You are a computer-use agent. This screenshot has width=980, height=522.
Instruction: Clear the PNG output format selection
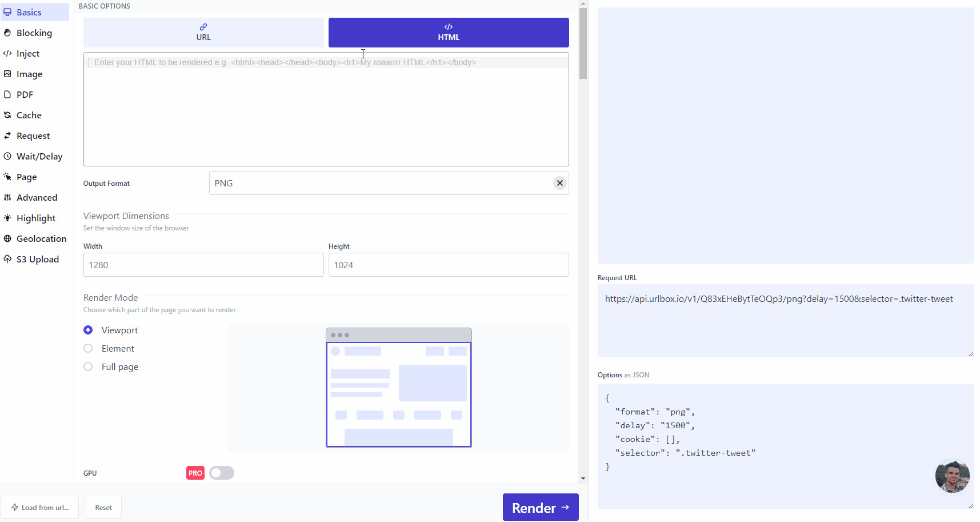560,183
